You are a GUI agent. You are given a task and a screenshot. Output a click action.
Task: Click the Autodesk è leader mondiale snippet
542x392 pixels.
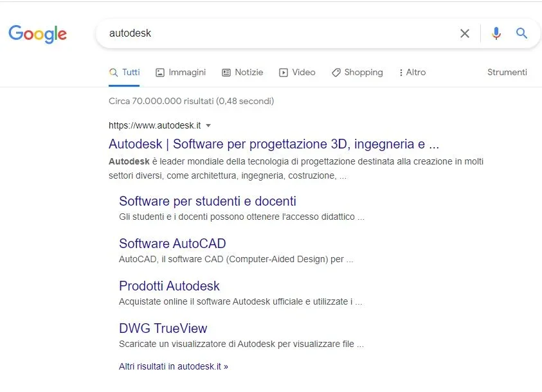pos(296,168)
